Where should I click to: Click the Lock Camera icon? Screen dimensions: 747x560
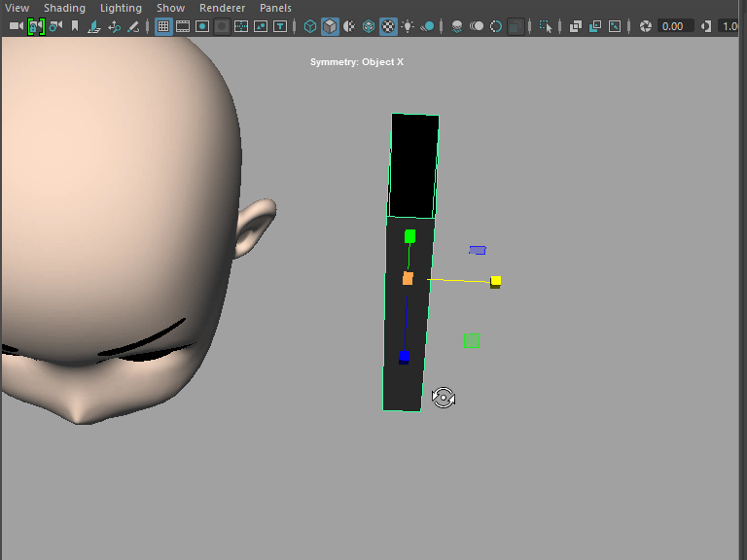36,26
